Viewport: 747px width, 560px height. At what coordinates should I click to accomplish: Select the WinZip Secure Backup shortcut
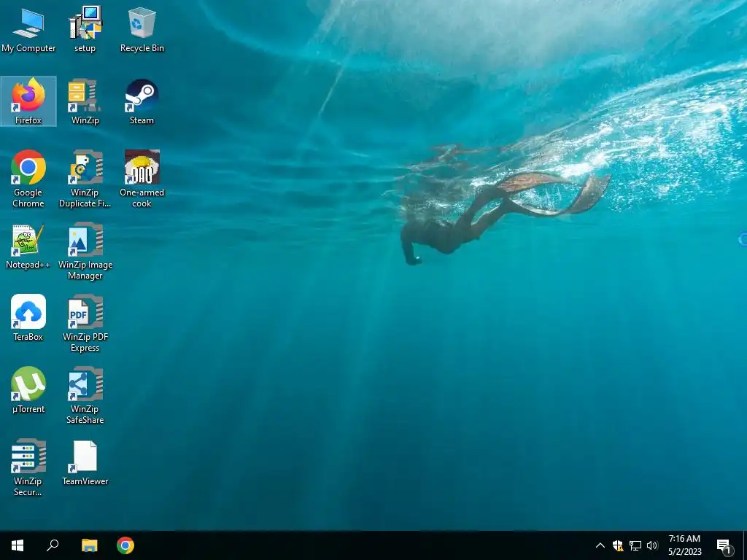click(28, 467)
